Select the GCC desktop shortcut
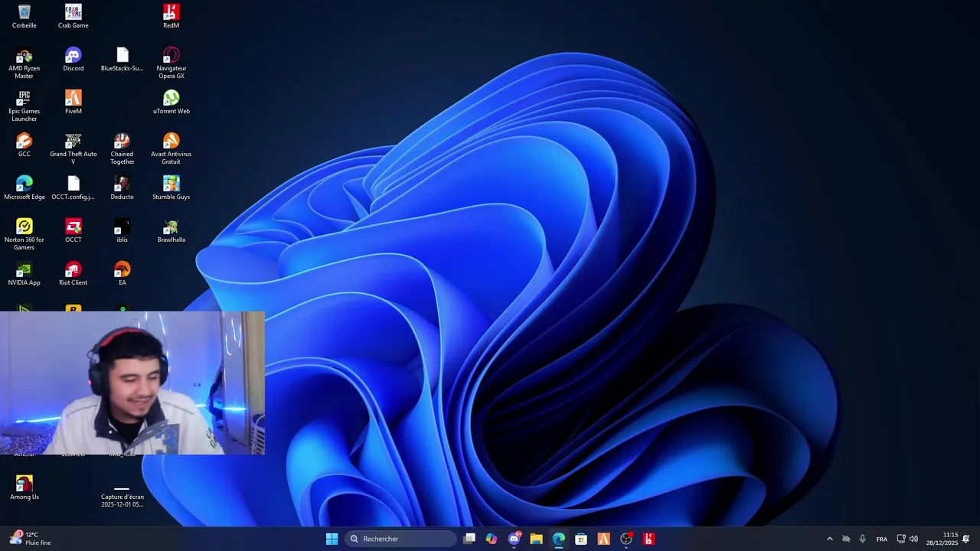Screen dimensions: 980x551 (x=24, y=145)
